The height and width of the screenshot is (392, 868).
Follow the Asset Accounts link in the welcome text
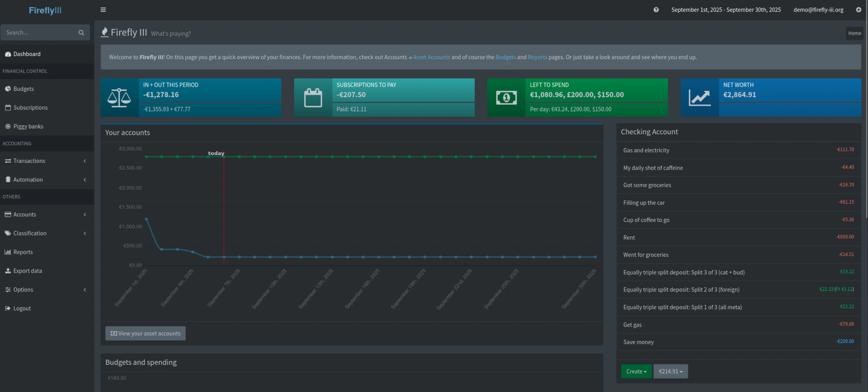click(431, 57)
